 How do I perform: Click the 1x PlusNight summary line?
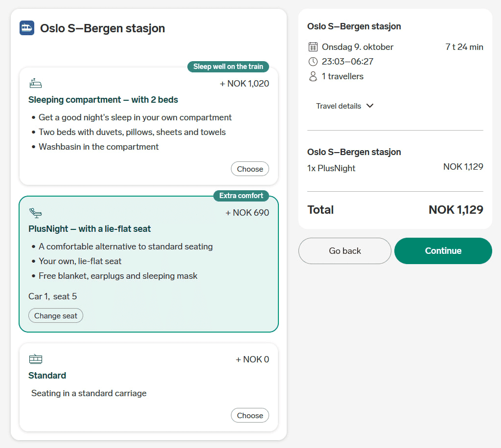(x=331, y=168)
